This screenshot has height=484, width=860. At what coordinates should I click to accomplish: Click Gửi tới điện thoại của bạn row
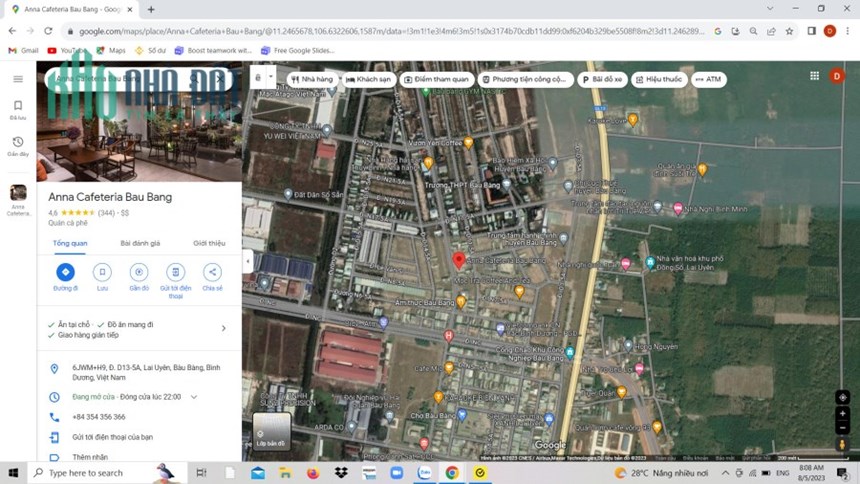(x=139, y=437)
